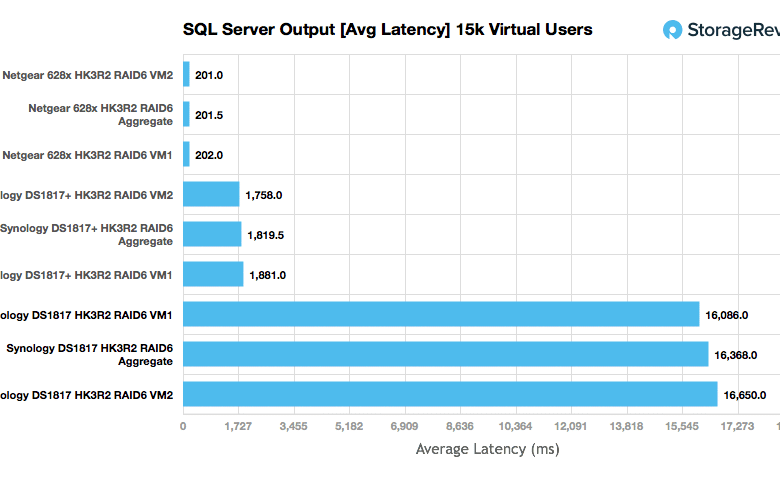This screenshot has height=484, width=780.
Task: Click the 6,909 axis tick label
Action: (x=404, y=426)
